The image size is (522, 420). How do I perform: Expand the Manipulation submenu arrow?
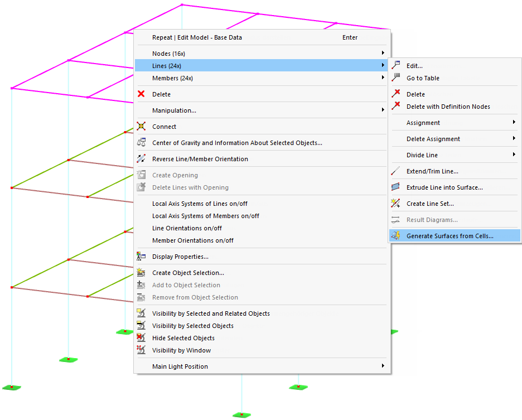(x=383, y=110)
